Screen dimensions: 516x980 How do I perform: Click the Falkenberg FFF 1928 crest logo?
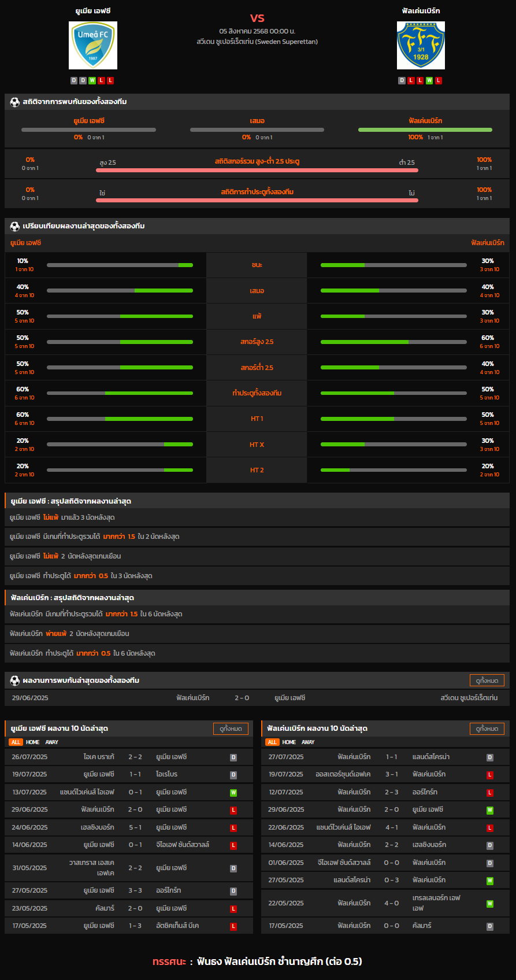tap(421, 46)
